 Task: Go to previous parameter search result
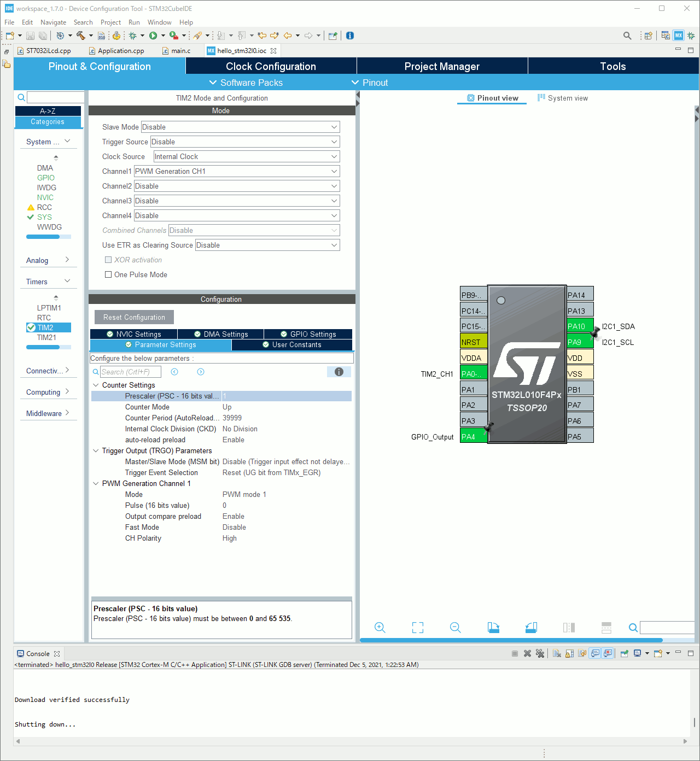(174, 372)
